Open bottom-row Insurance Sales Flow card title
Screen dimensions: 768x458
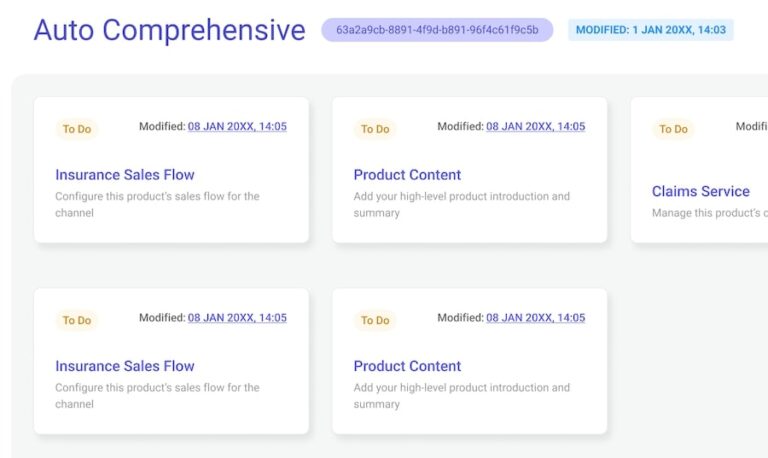coord(125,366)
